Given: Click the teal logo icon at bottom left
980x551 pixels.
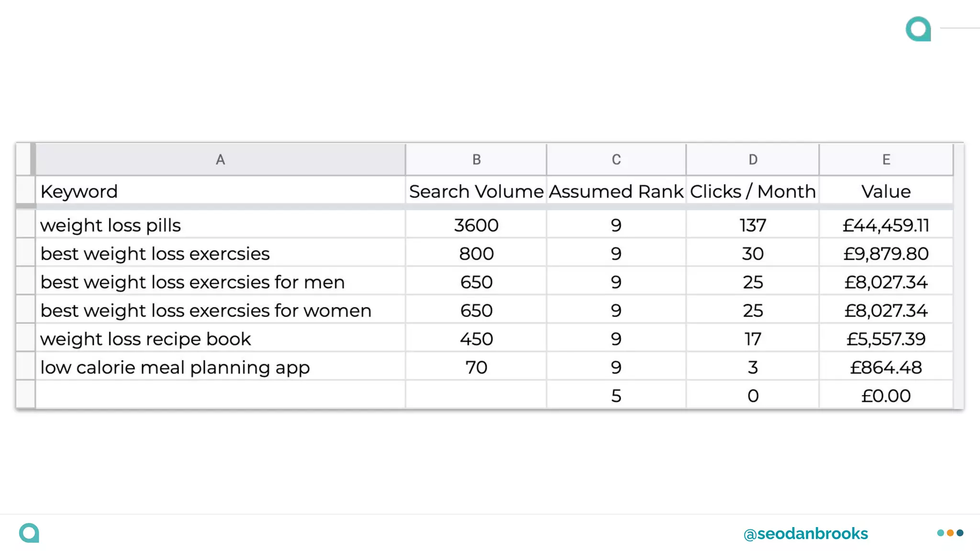Looking at the screenshot, I should [29, 533].
